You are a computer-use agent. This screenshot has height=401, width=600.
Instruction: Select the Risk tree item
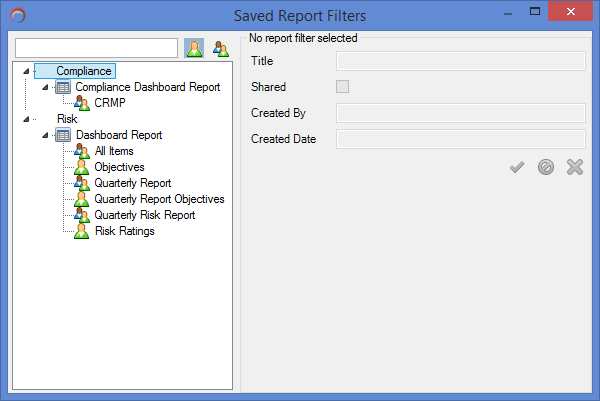tap(67, 119)
